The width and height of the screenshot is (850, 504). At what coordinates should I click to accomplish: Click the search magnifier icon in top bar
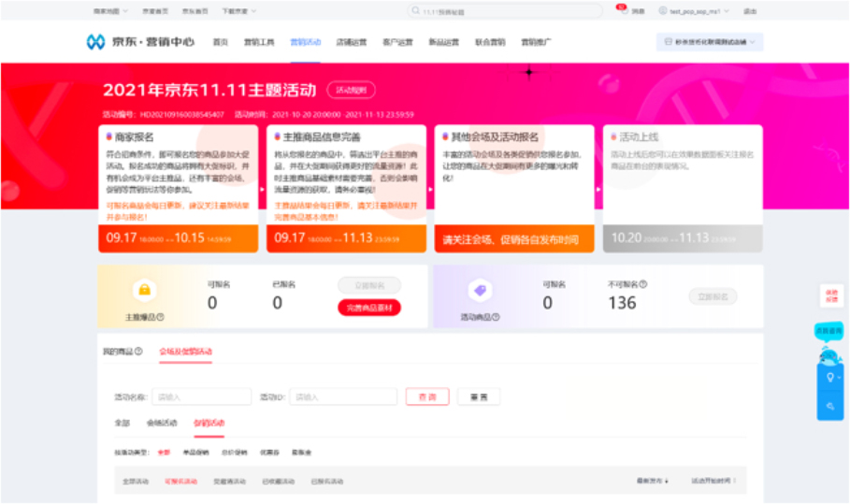tap(416, 10)
